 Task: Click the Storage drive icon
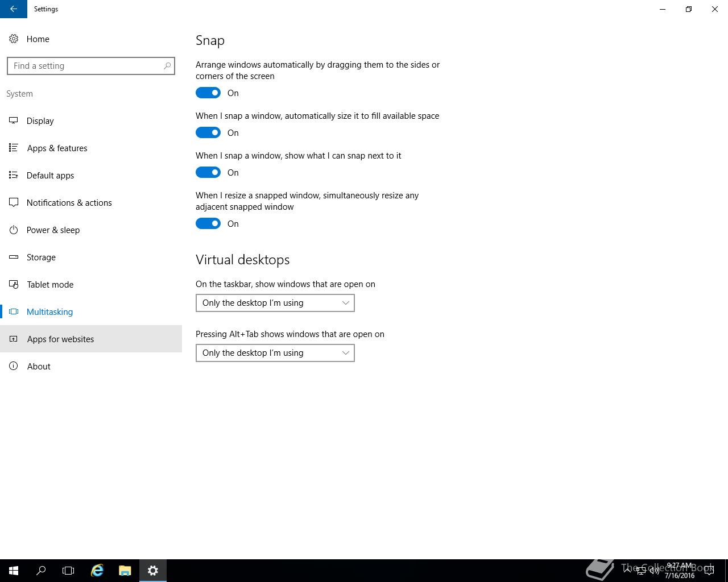pyautogui.click(x=14, y=257)
